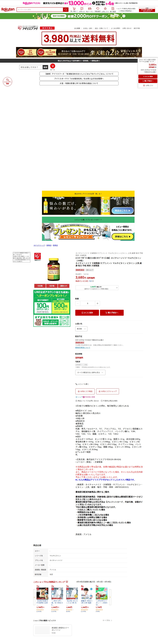Open the ショップへ相談 chat bubble
158x644 pixels.
(7, 82)
